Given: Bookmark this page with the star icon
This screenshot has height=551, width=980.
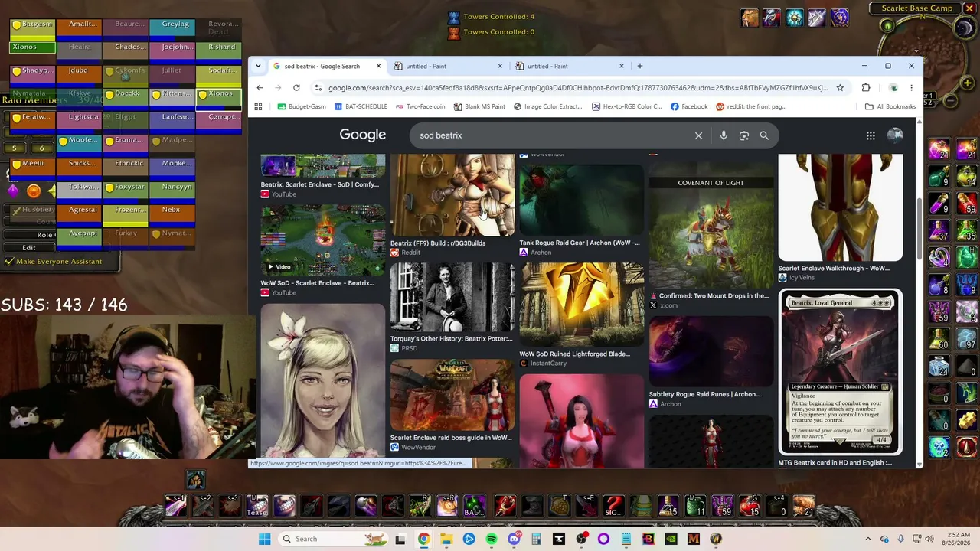Looking at the screenshot, I should [840, 87].
